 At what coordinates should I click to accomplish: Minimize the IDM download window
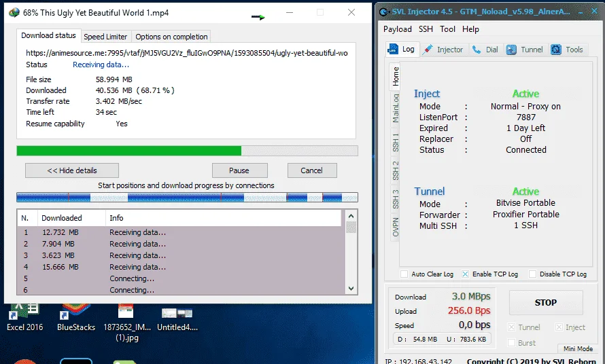[290, 12]
